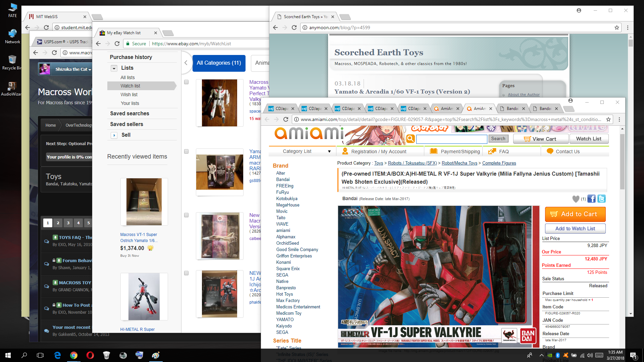Open the Network desktop icon

click(x=12, y=36)
